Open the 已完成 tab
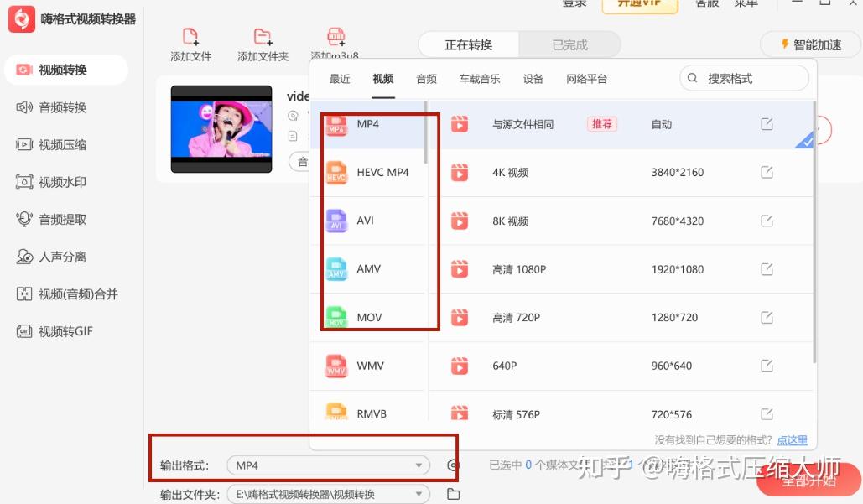 569,45
